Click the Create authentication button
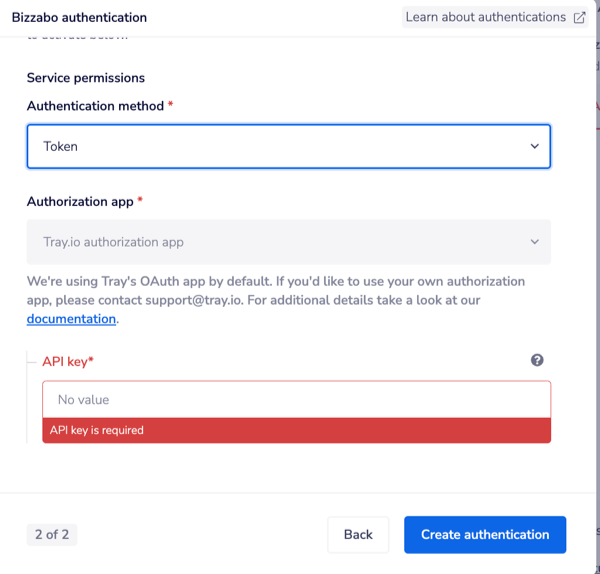This screenshot has height=574, width=600. pos(485,534)
